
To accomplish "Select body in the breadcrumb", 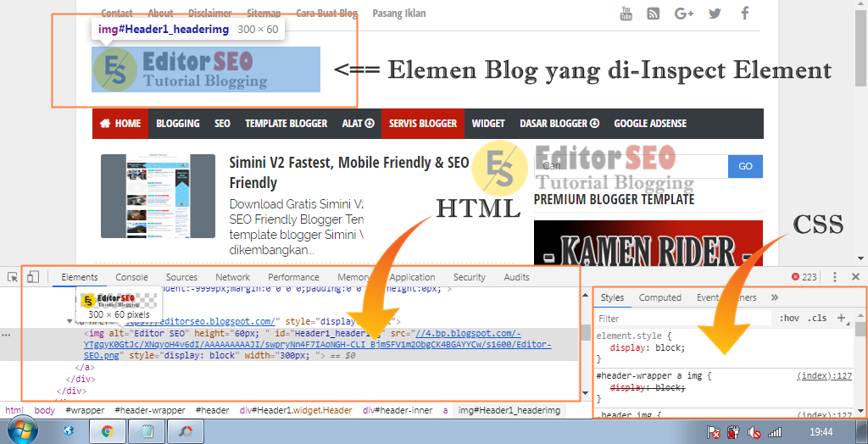I will coord(44,410).
